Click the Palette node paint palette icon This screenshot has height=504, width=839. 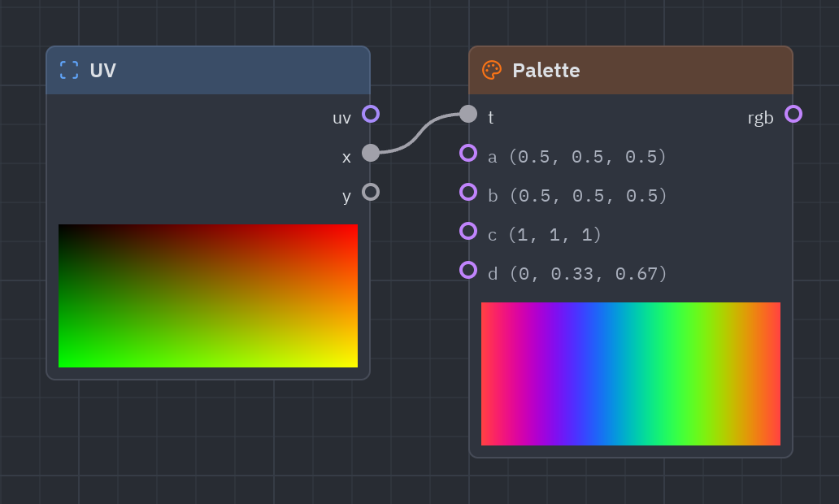(x=492, y=70)
